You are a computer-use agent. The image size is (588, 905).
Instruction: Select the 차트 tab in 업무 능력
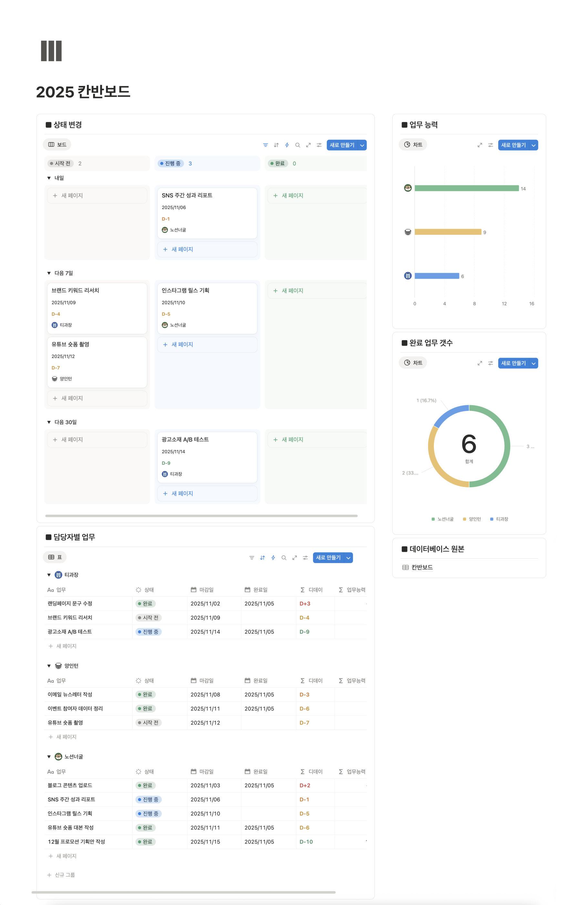tap(413, 144)
